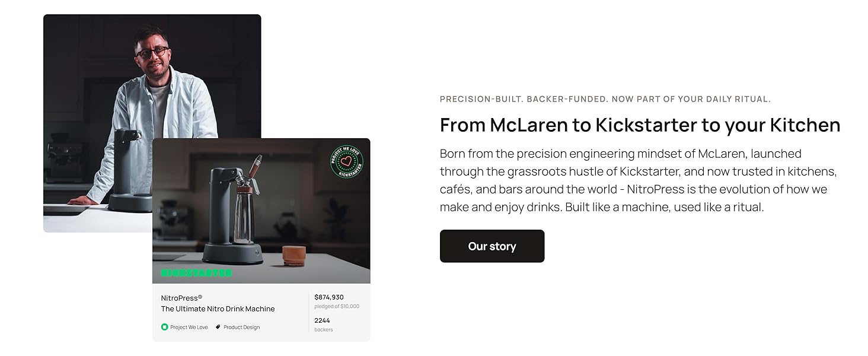Click the 2244 backers count
This screenshot has height=356, width=868.
(x=322, y=320)
